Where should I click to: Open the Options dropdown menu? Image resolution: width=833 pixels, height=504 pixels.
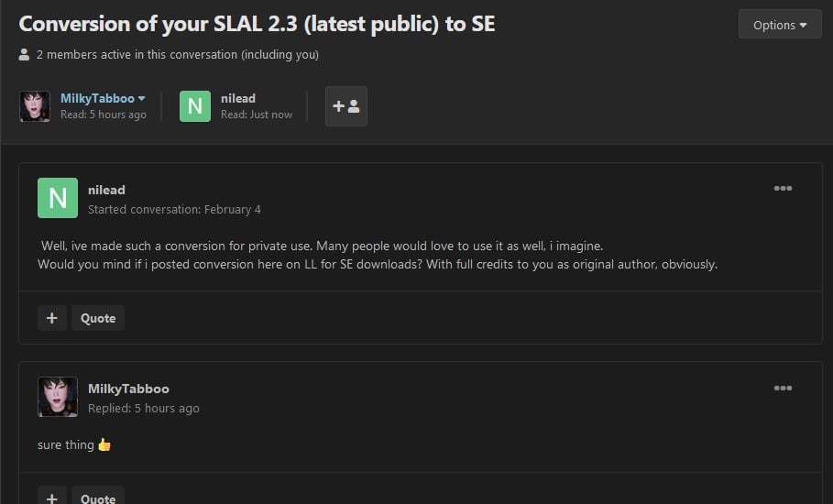click(779, 25)
